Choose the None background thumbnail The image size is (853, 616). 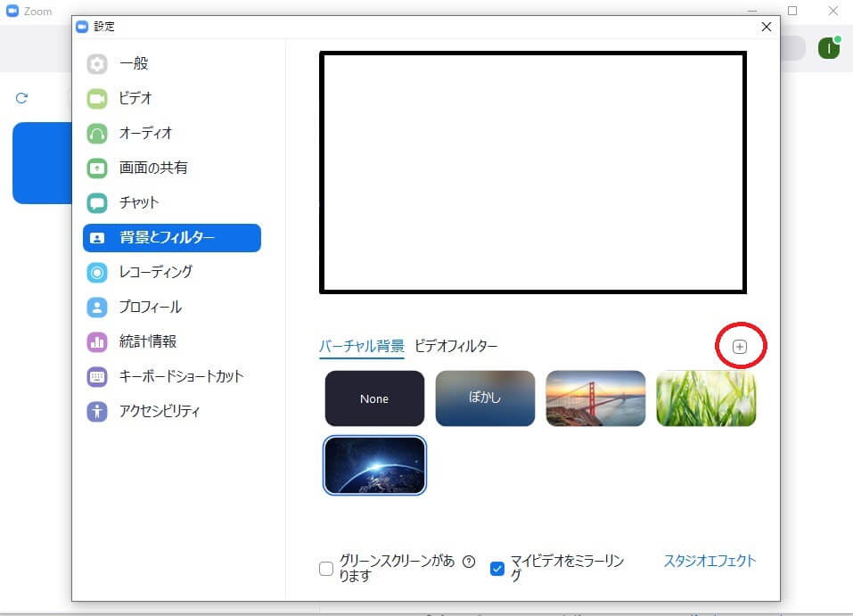click(x=374, y=398)
